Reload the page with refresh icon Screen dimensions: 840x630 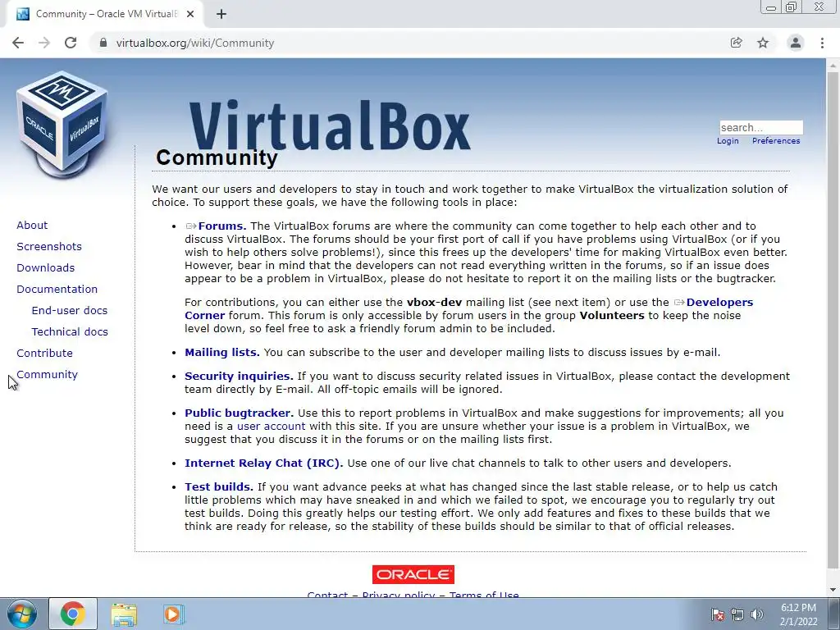click(x=71, y=43)
